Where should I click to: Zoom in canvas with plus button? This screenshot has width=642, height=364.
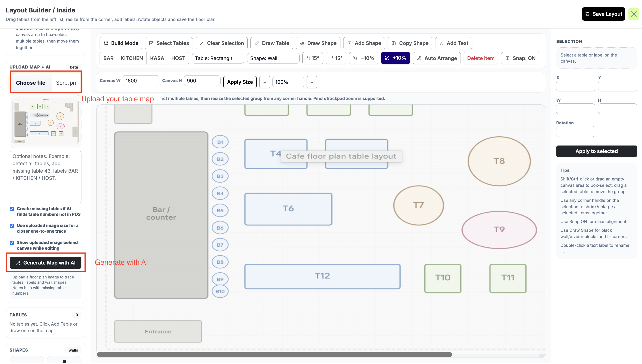tap(312, 82)
